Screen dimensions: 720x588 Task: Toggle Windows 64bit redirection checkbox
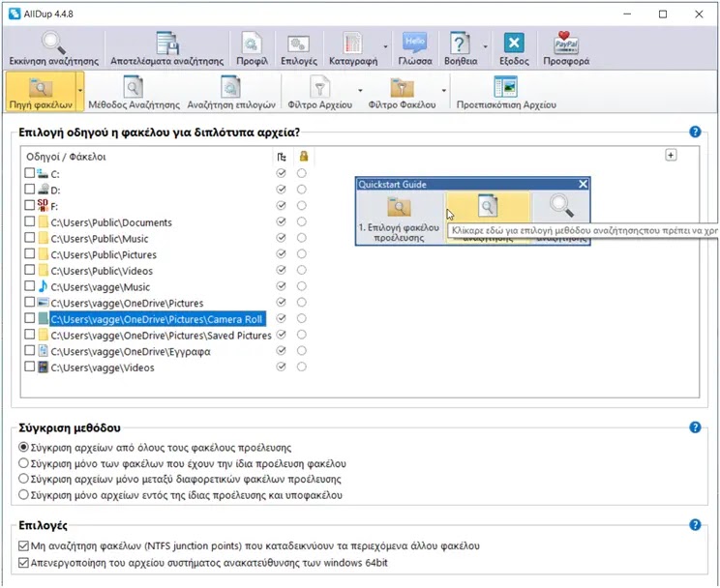point(23,562)
